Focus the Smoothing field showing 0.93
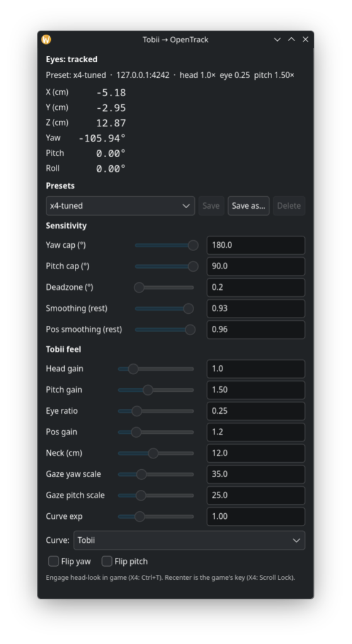352x644 pixels. (x=256, y=308)
